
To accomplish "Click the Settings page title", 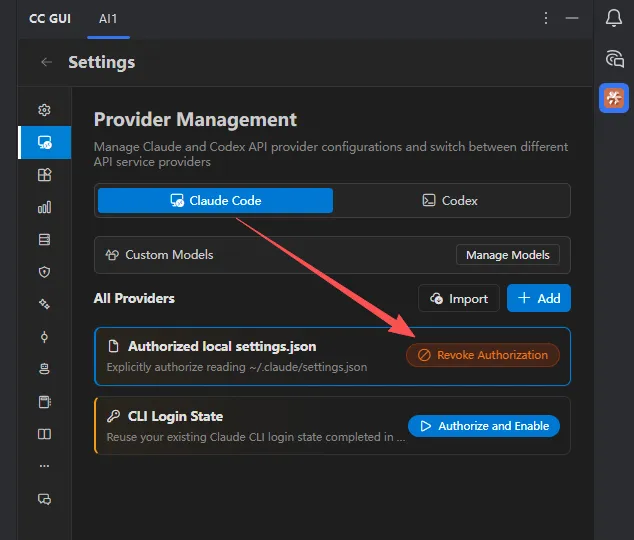I will click(x=101, y=62).
